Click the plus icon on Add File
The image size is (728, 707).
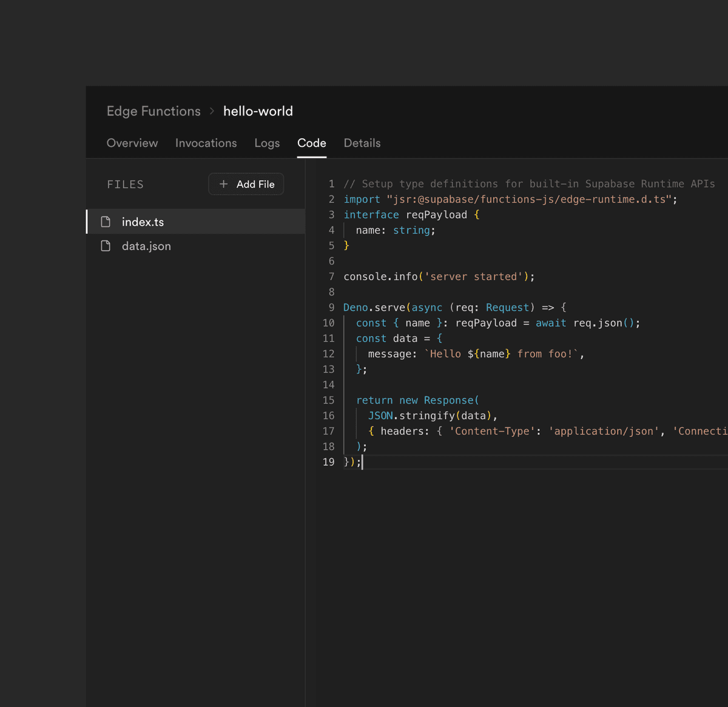click(223, 184)
